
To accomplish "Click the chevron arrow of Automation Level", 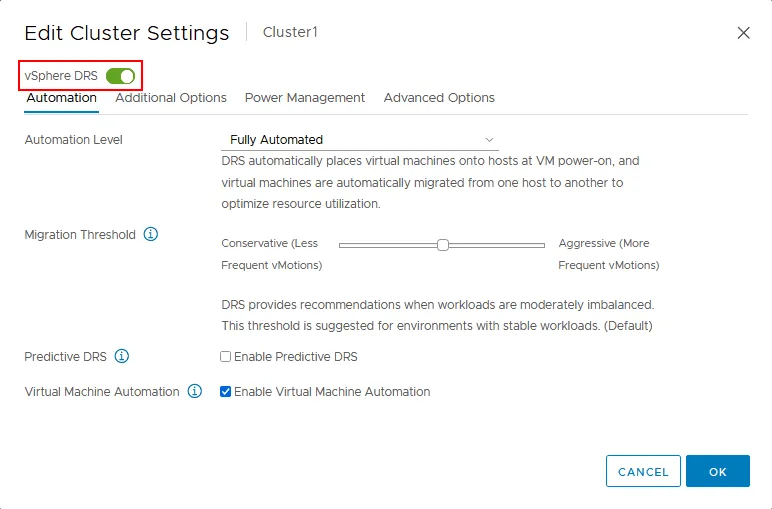I will [489, 140].
